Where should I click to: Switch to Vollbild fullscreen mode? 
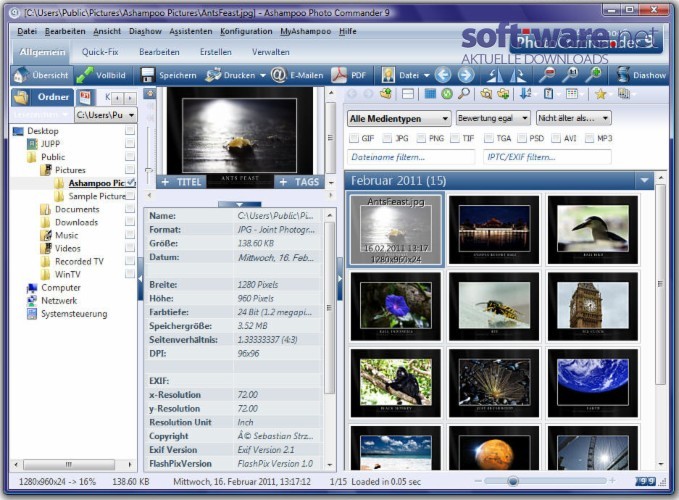[x=101, y=75]
